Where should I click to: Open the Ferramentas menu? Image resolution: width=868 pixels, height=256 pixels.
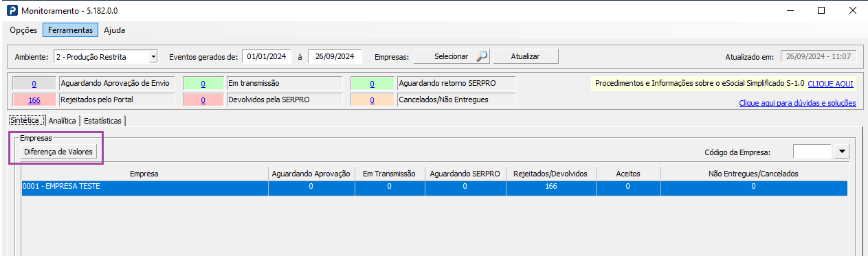click(x=71, y=30)
